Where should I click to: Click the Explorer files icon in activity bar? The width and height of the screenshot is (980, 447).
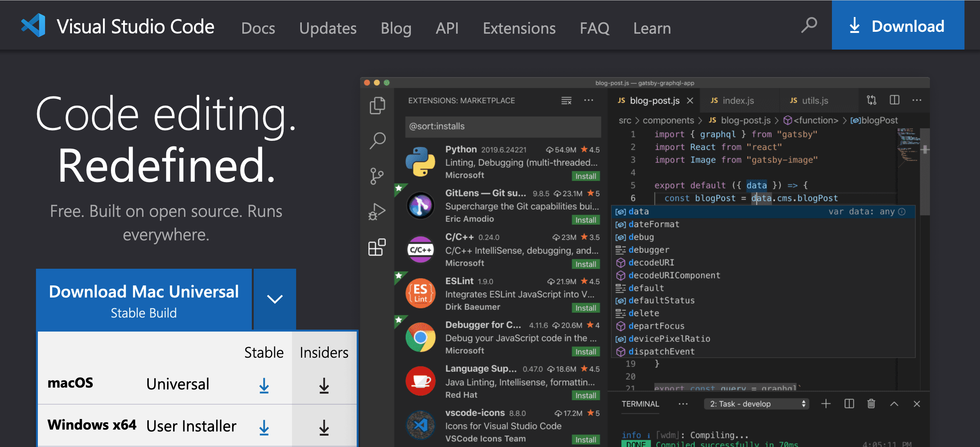coord(378,105)
